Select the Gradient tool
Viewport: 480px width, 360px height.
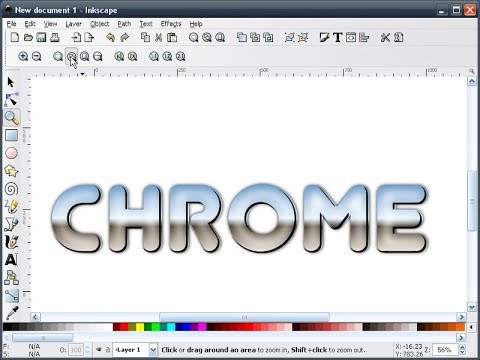point(11,295)
